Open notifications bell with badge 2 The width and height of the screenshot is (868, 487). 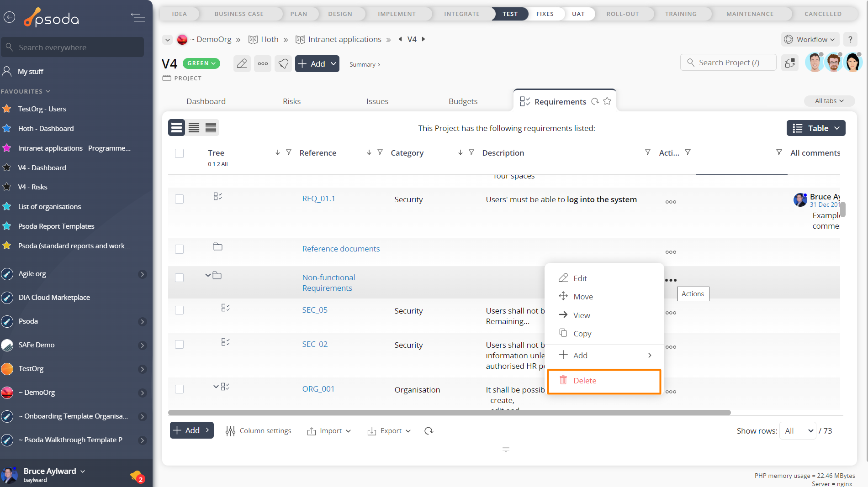point(137,476)
